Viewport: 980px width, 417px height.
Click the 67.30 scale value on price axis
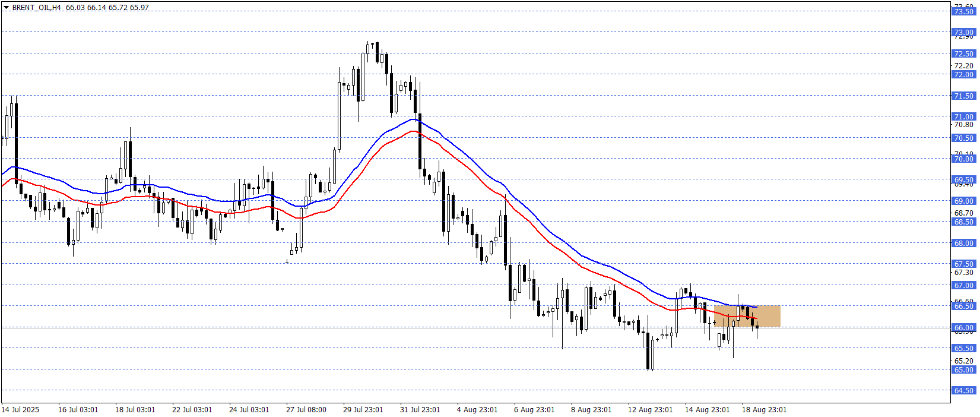[x=963, y=273]
